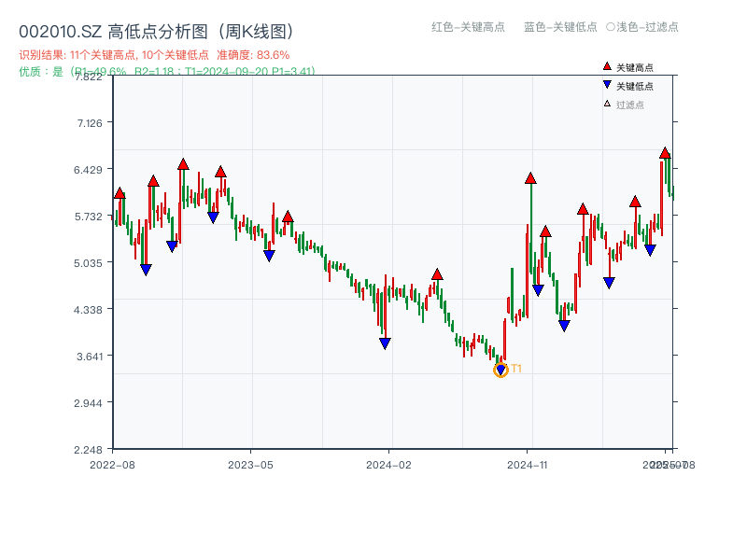Select the first blue low marker near 4.9
This screenshot has width=747, height=560.
tap(146, 270)
